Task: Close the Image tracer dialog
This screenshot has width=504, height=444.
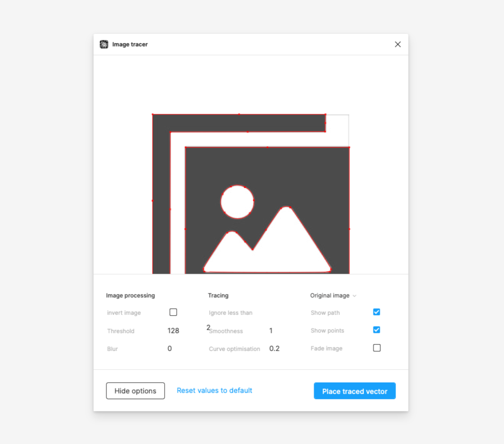Action: [x=398, y=44]
